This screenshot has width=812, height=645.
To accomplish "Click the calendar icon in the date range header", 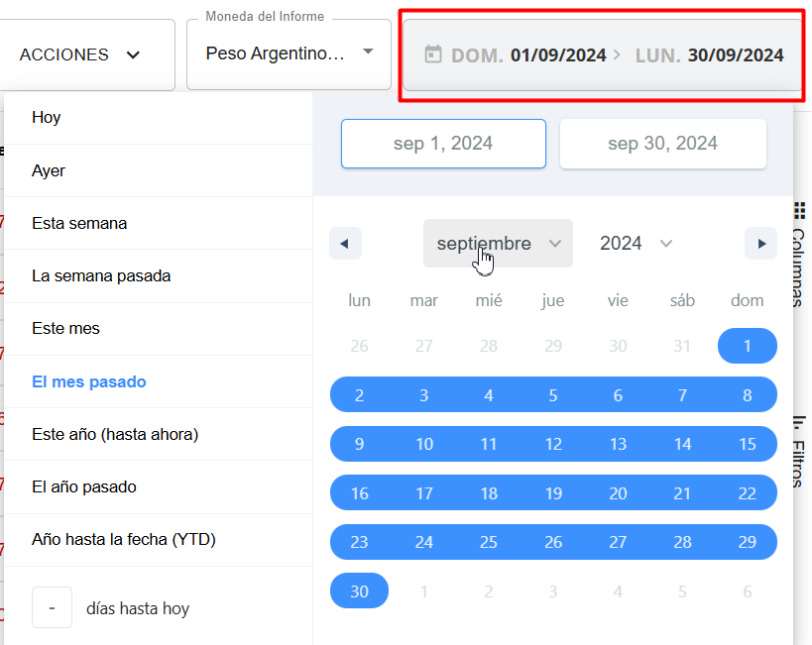I will pos(433,55).
